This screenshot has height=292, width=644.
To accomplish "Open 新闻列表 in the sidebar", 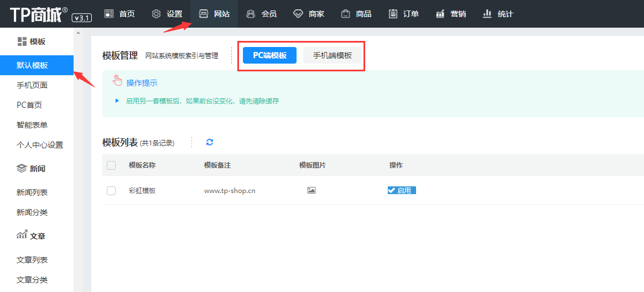I will coord(32,192).
